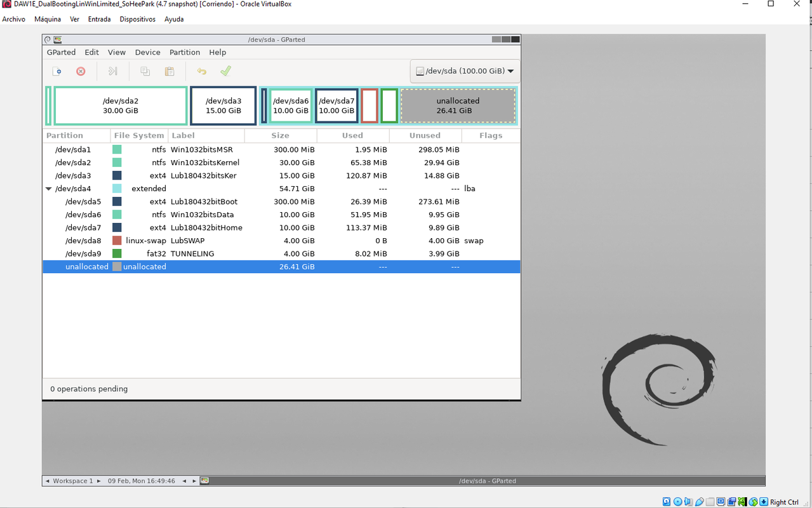Select the green fat32 block in disk map

point(389,105)
